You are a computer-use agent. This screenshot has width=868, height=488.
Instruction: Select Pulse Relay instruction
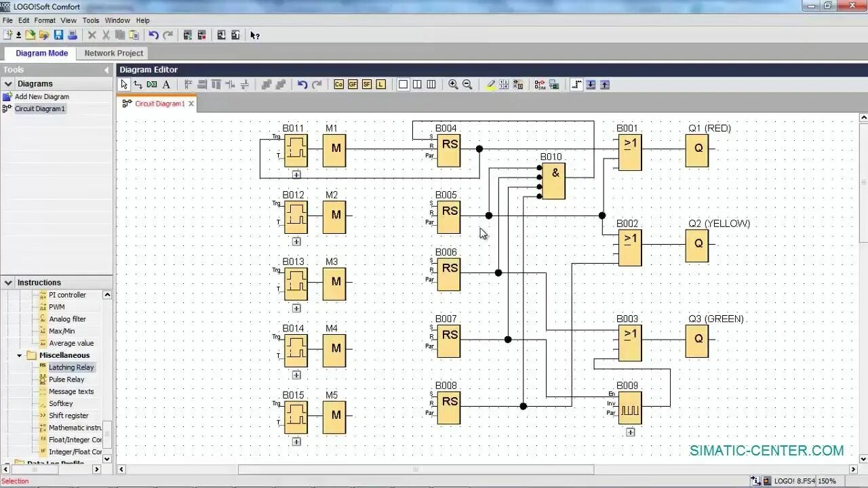coord(66,380)
